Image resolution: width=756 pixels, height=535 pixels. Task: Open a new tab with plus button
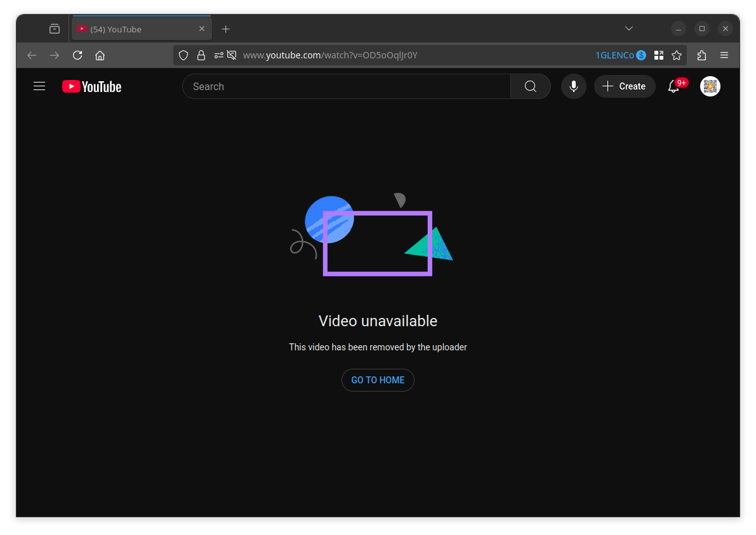click(x=225, y=29)
